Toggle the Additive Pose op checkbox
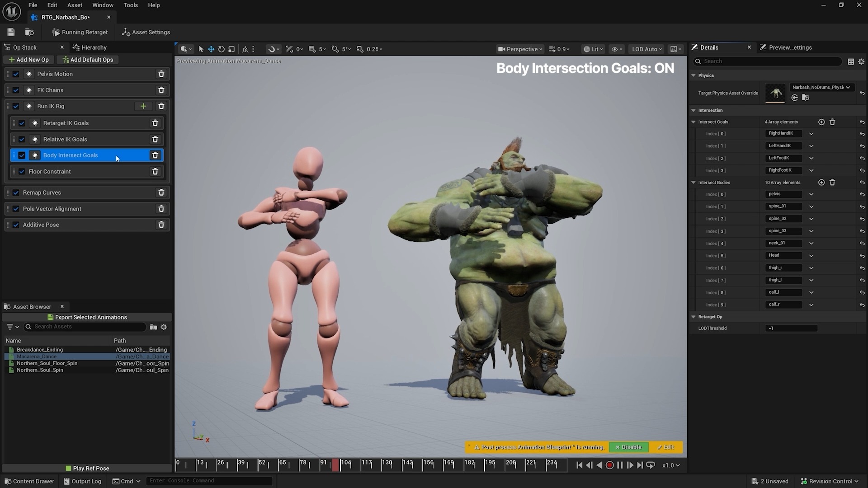 tap(16, 225)
